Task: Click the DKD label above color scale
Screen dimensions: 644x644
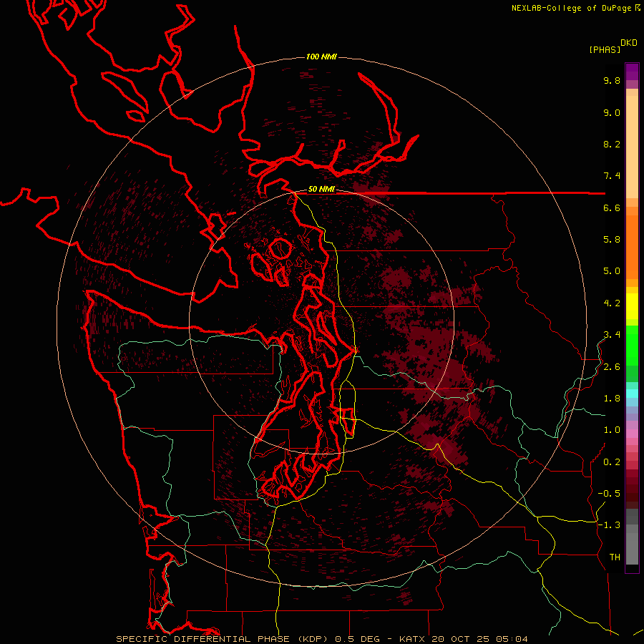Action: [629, 43]
